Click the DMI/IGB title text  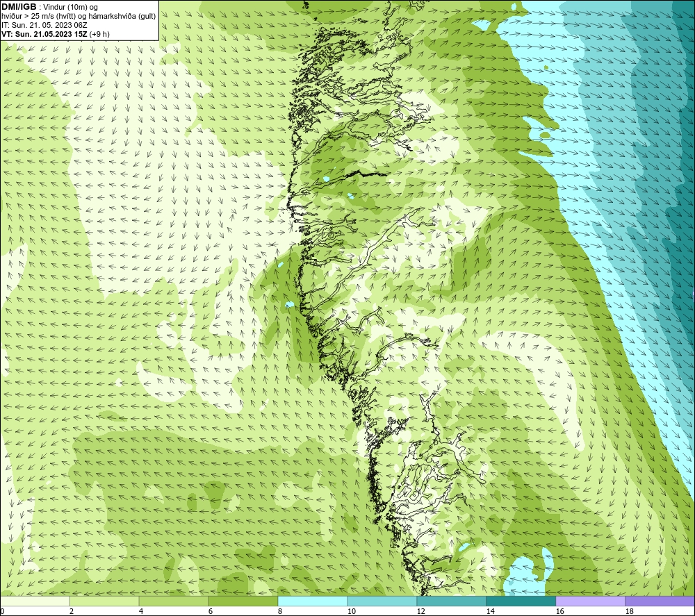pos(19,7)
